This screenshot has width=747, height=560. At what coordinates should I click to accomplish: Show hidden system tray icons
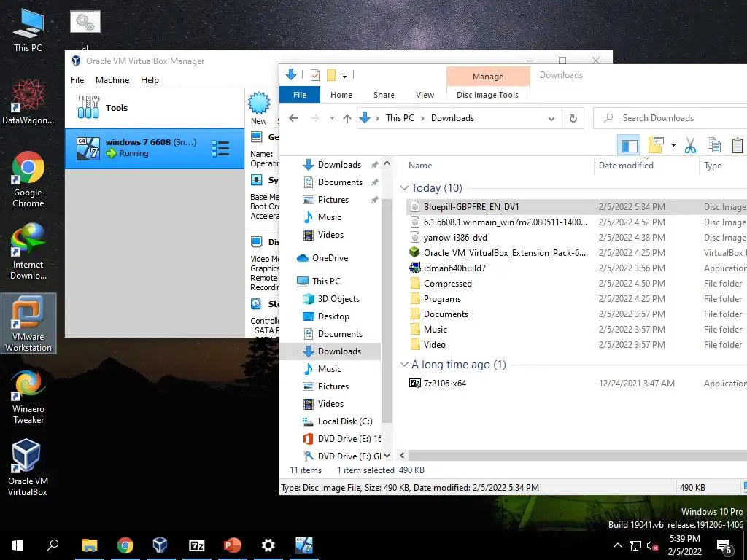point(617,545)
